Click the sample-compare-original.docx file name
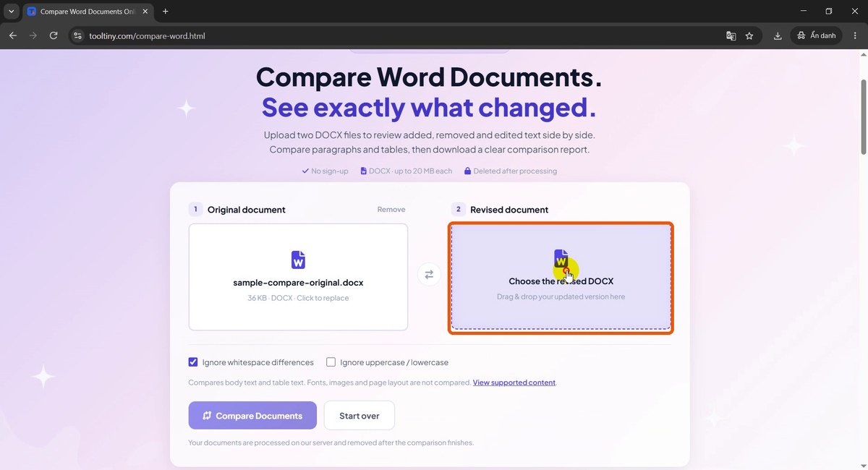 coord(298,283)
